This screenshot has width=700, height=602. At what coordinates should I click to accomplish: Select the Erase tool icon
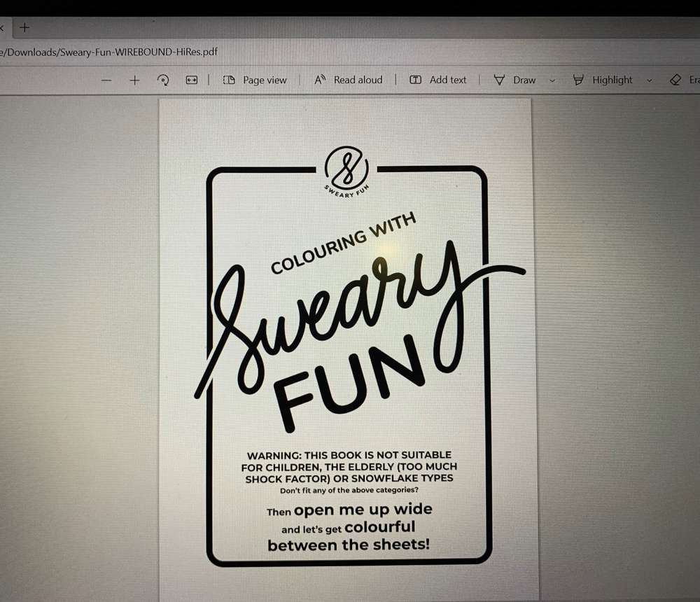coord(675,80)
